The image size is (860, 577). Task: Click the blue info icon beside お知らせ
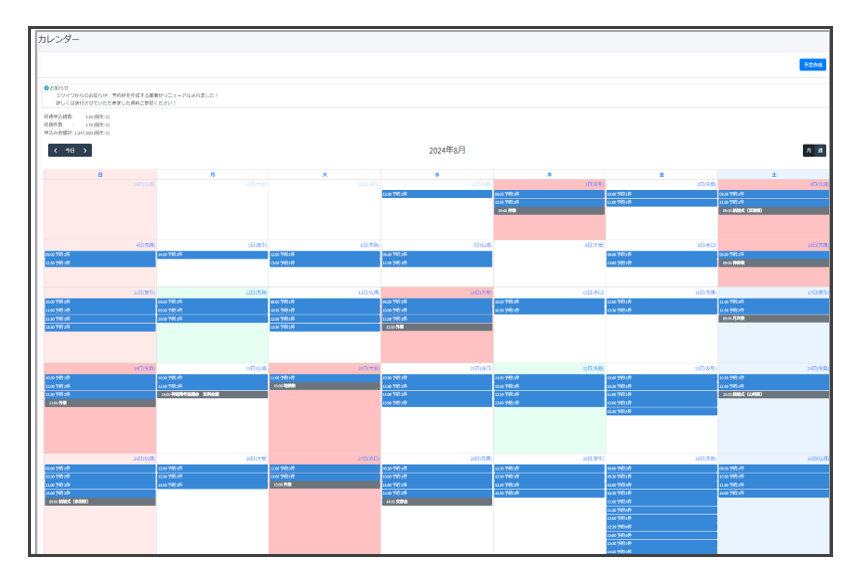point(46,88)
